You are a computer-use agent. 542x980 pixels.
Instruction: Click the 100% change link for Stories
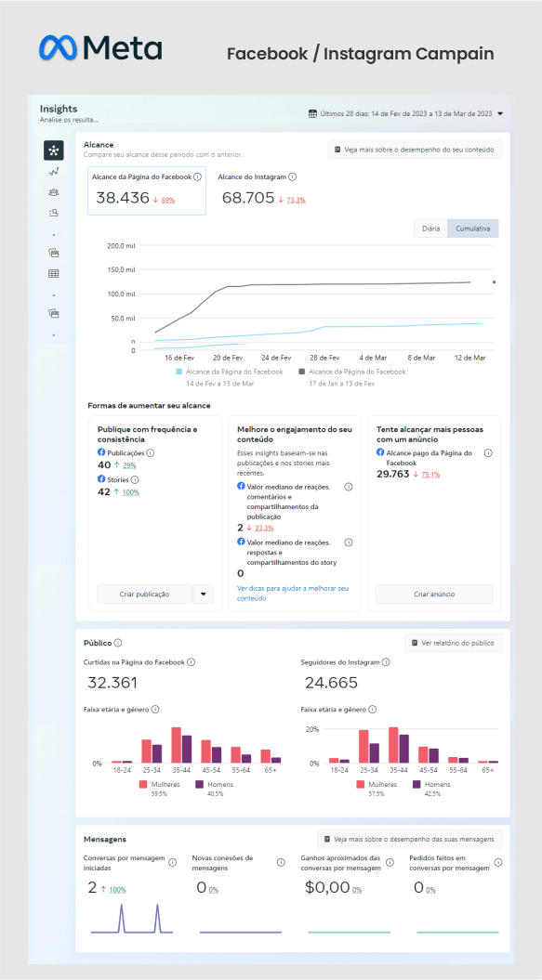click(130, 492)
